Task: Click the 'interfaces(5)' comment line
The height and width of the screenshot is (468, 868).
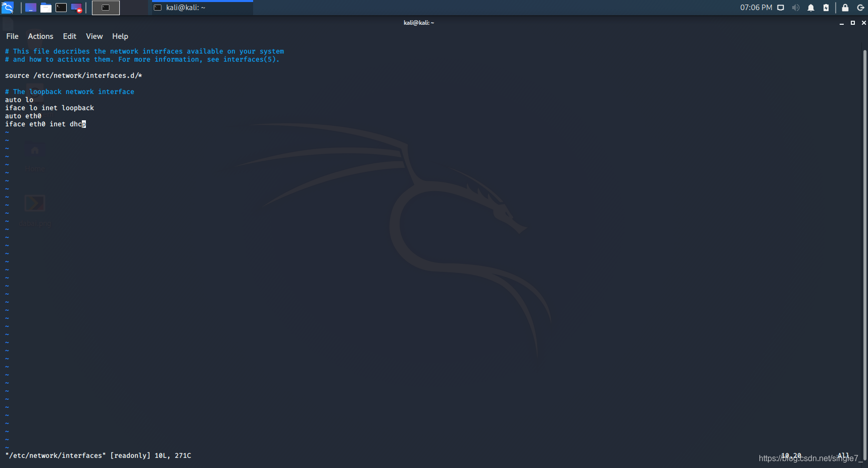Action: coord(142,60)
